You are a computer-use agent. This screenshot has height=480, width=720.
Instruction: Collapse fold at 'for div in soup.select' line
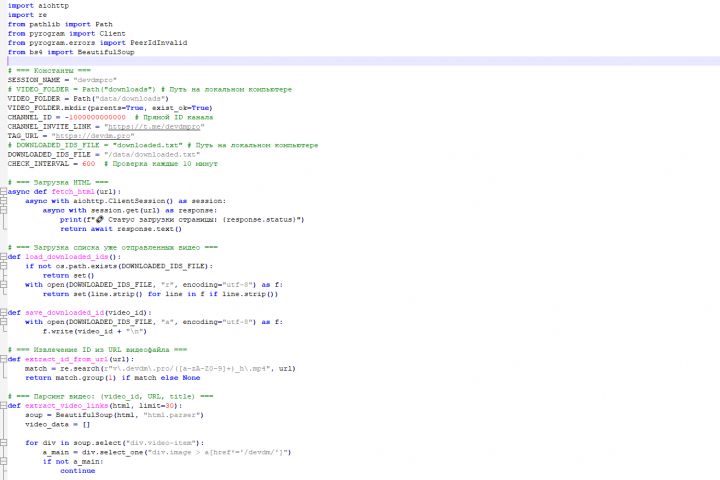coord(4,443)
